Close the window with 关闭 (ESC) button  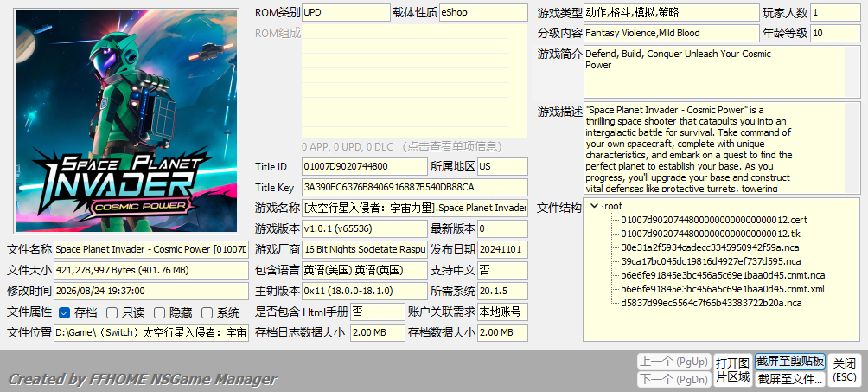click(844, 370)
